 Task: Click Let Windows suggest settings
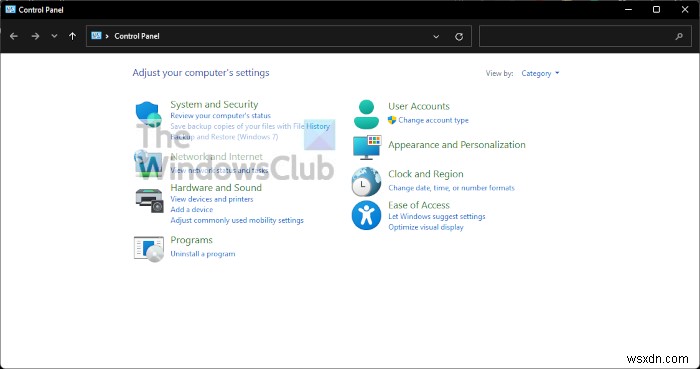pos(437,216)
